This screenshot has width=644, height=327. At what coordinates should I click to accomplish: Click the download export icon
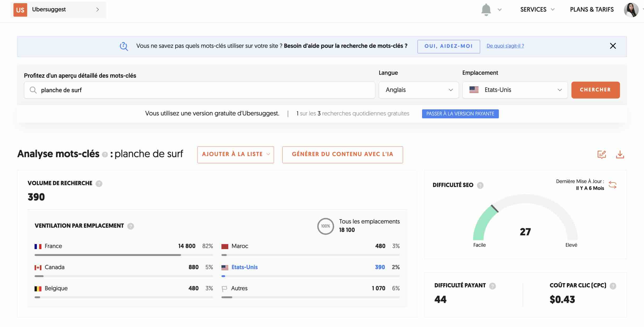coord(620,155)
